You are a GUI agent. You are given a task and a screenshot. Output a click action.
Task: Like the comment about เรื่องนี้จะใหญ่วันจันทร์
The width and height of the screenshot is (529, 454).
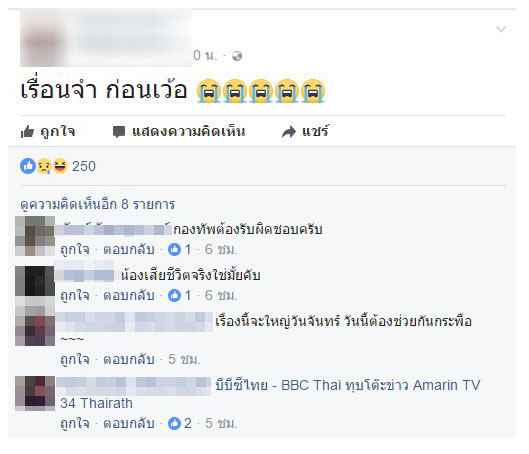click(x=75, y=360)
